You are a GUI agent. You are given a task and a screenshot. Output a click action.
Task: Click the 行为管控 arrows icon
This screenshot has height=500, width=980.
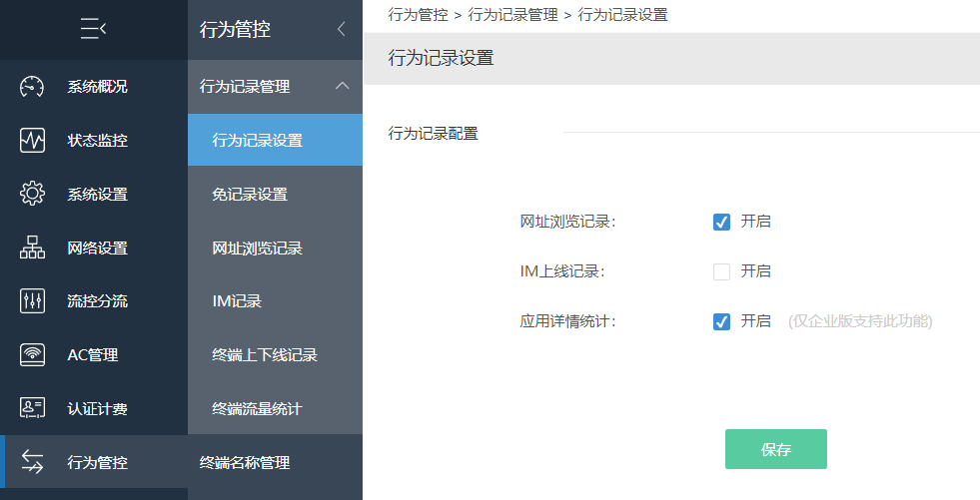point(32,462)
